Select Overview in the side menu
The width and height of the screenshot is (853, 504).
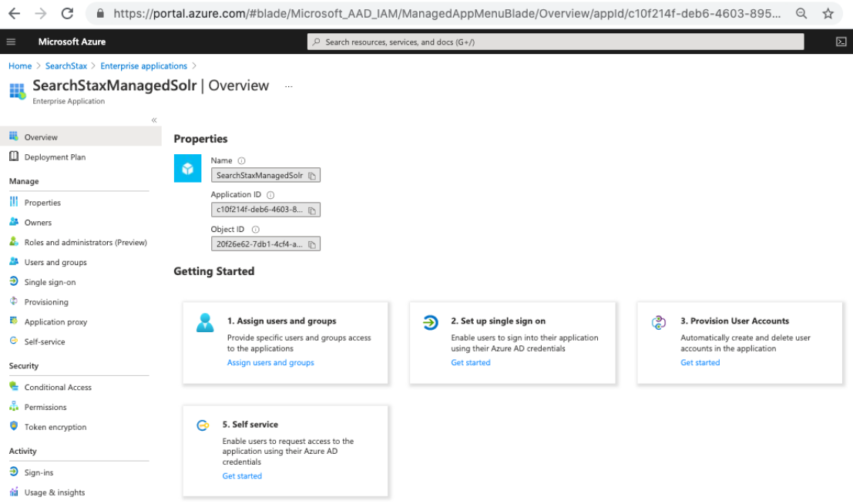coord(80,136)
